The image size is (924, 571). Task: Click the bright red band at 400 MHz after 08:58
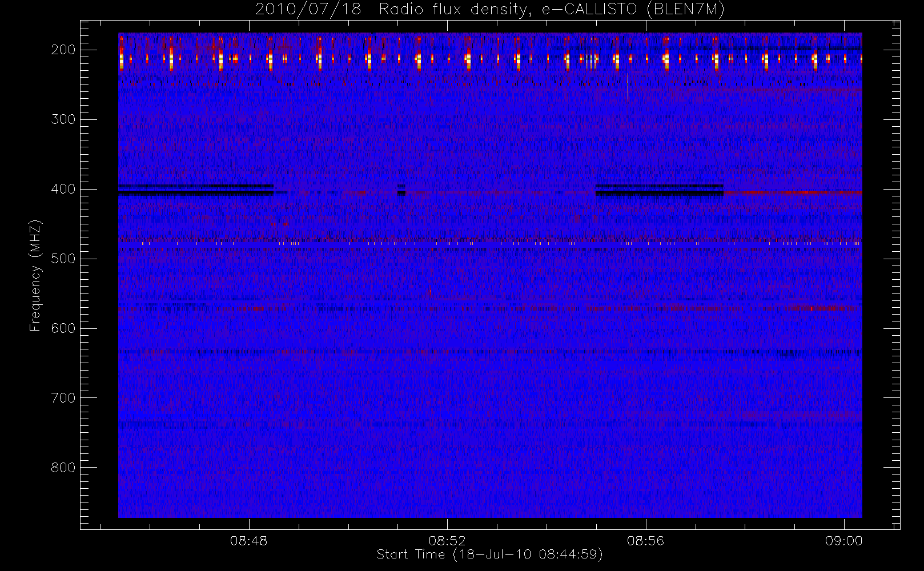pos(793,192)
